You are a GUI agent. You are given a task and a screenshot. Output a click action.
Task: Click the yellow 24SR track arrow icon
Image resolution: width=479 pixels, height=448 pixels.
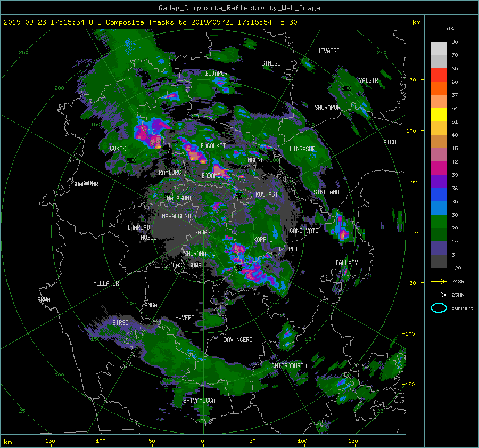(x=439, y=281)
